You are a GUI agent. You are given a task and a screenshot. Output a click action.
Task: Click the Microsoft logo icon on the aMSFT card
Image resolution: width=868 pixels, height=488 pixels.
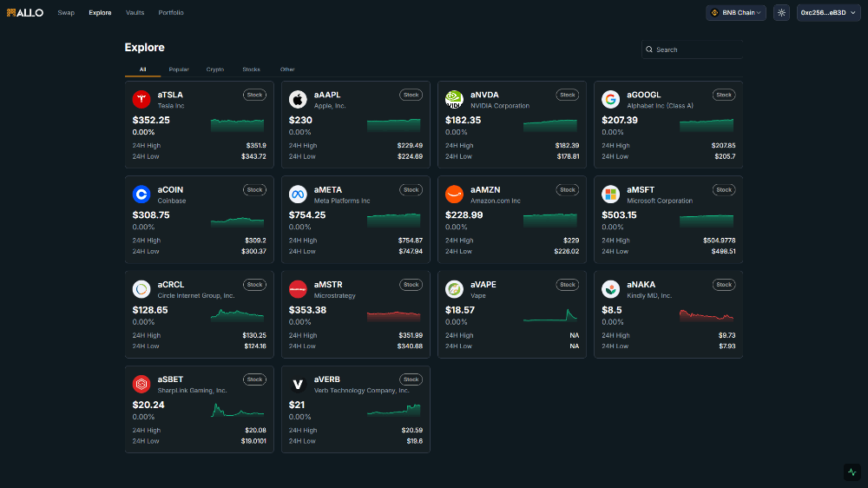pos(610,195)
